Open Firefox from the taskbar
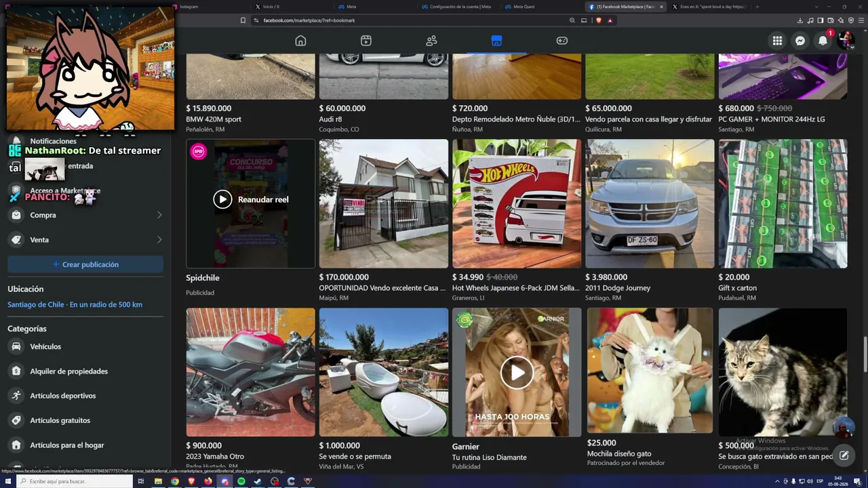 pos(208,481)
